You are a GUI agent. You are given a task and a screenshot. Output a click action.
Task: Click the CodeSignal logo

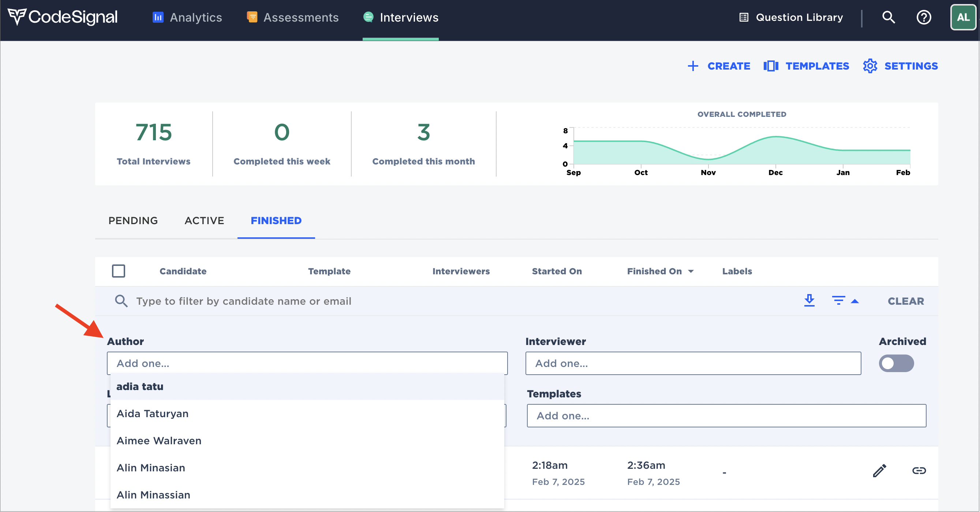click(x=63, y=17)
